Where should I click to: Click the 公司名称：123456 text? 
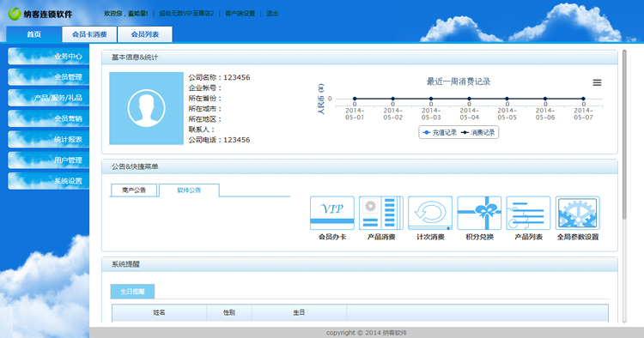click(219, 77)
